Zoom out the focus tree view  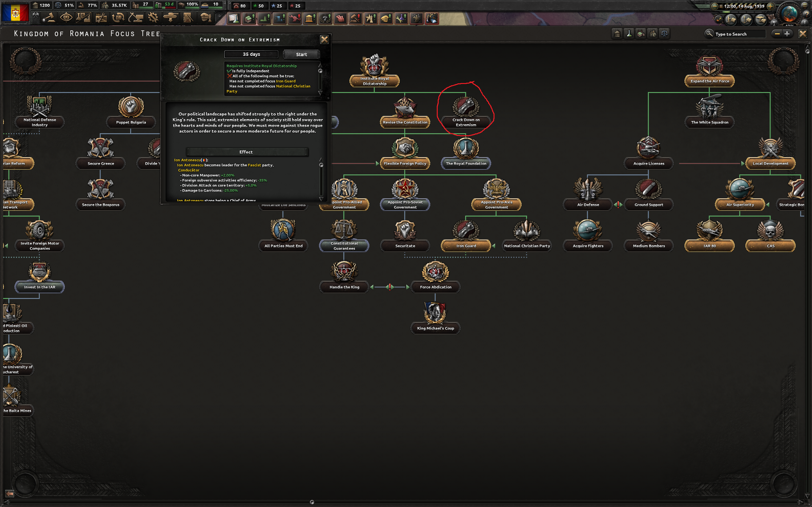coord(777,34)
